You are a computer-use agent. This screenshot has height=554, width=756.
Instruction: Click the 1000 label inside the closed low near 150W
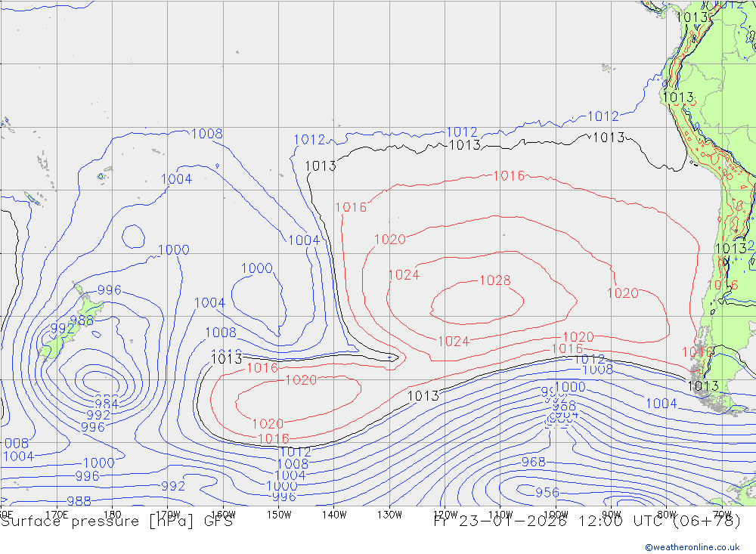(x=256, y=268)
